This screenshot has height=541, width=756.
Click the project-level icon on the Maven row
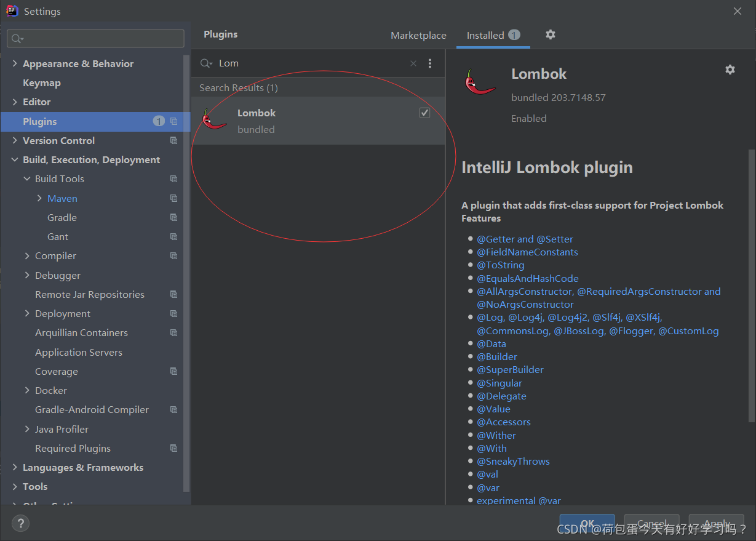174,198
